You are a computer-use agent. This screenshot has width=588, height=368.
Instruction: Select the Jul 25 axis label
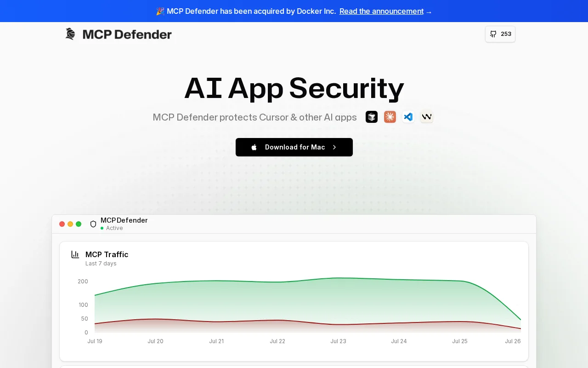(460, 341)
